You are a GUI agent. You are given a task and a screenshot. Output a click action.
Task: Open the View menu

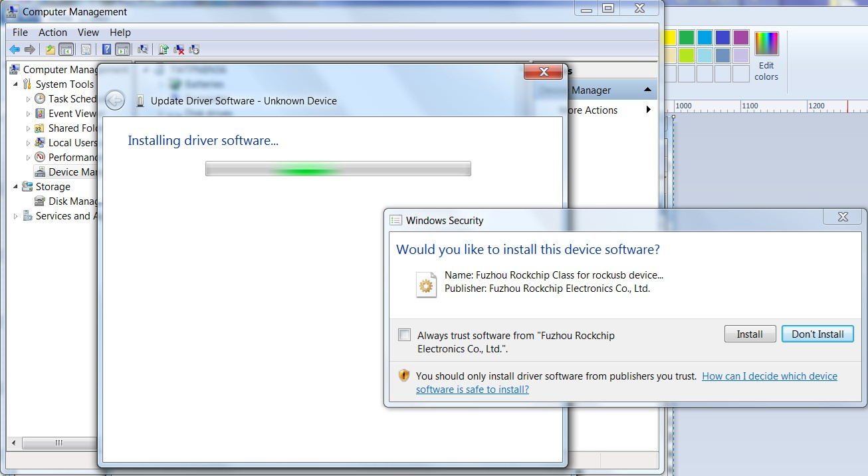click(x=88, y=32)
